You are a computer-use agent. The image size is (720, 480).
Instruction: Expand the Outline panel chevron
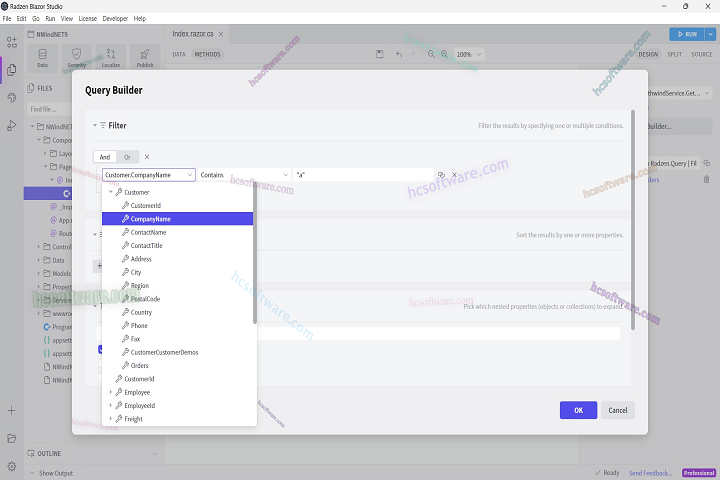pyautogui.click(x=155, y=453)
